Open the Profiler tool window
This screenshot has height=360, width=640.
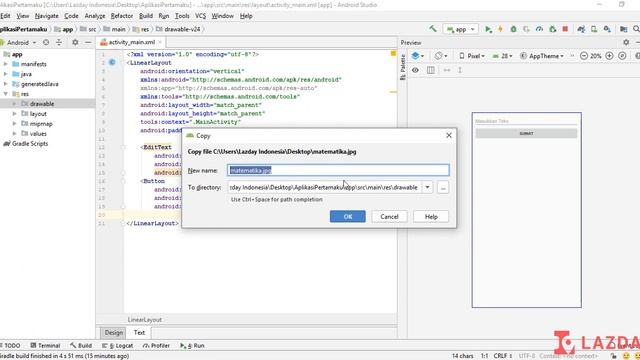tap(156, 345)
